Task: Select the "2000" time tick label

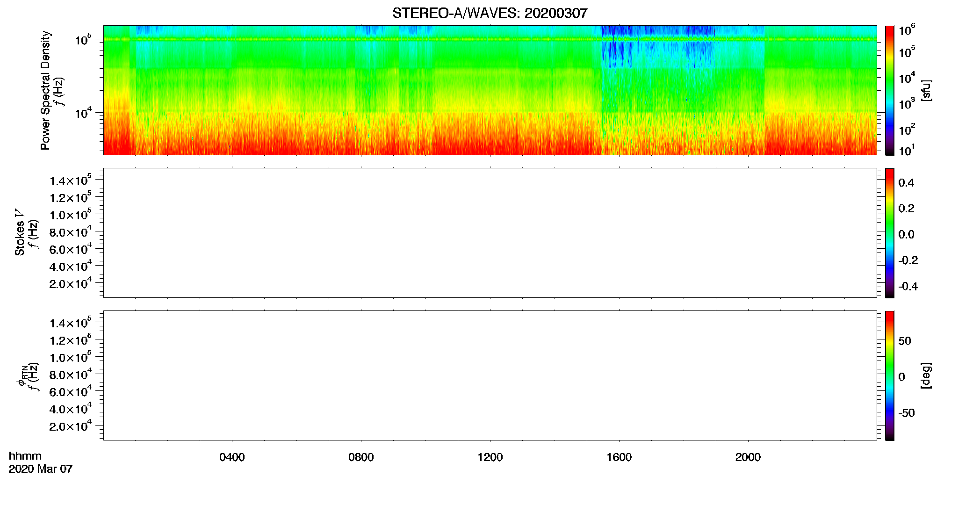Action: click(748, 457)
